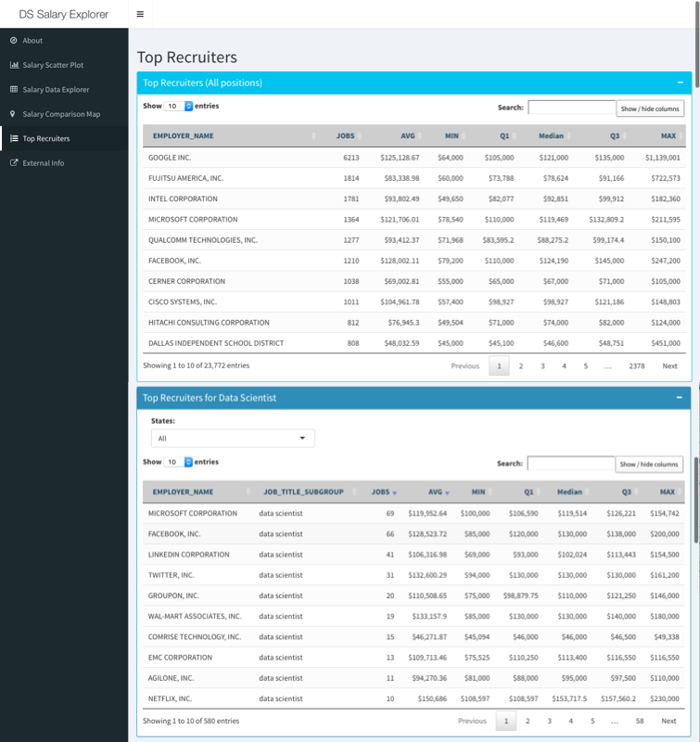This screenshot has width=700, height=742.
Task: Select COMRISE TECHNOLOGY, INC. row
Action: [414, 637]
